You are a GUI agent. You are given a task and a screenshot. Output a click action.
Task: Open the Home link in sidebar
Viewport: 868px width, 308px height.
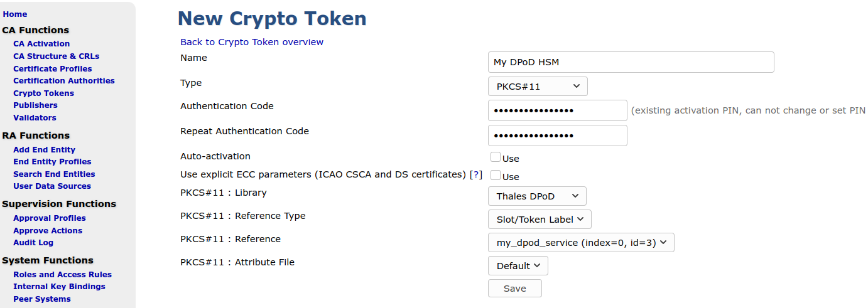(x=15, y=14)
